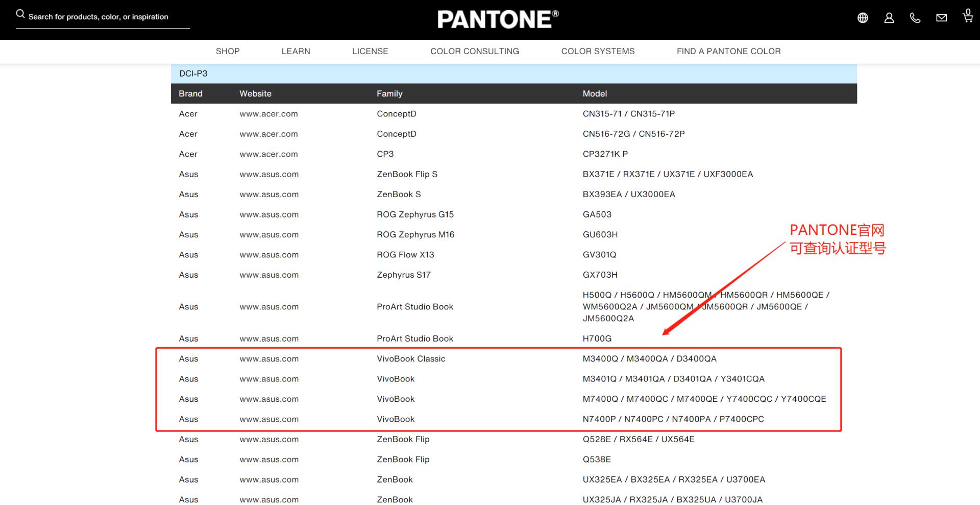The image size is (980, 505).
Task: Select model text CP3271K P
Action: click(x=605, y=154)
